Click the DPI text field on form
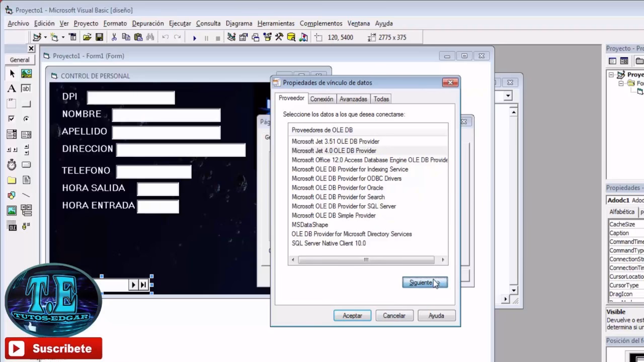 [x=131, y=98]
